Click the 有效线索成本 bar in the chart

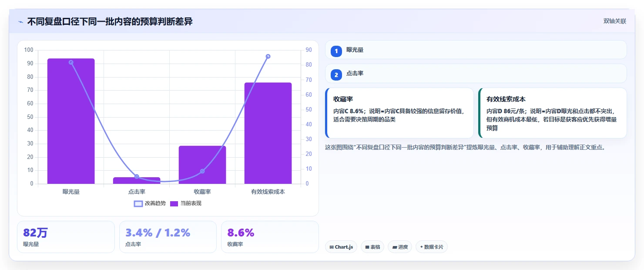268,133
